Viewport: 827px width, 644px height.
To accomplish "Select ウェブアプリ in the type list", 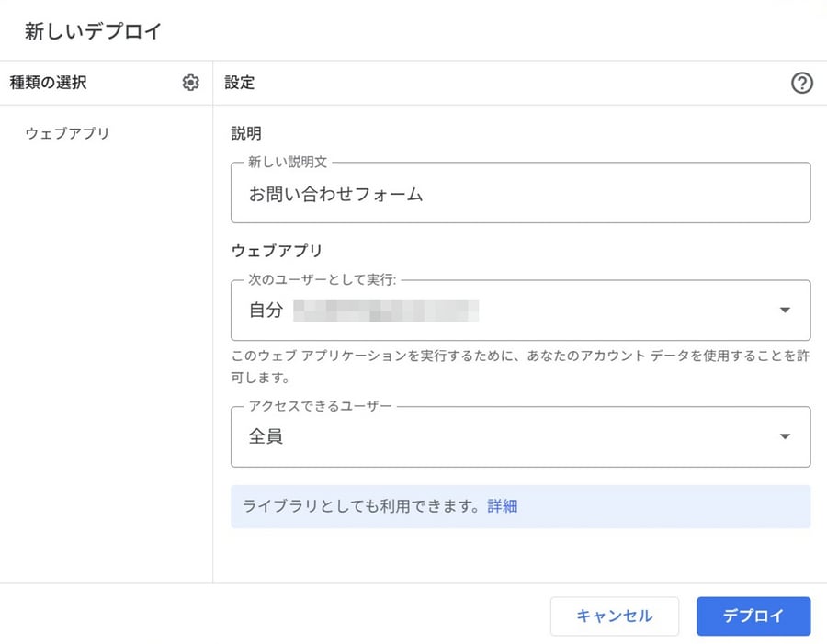I will pyautogui.click(x=67, y=133).
